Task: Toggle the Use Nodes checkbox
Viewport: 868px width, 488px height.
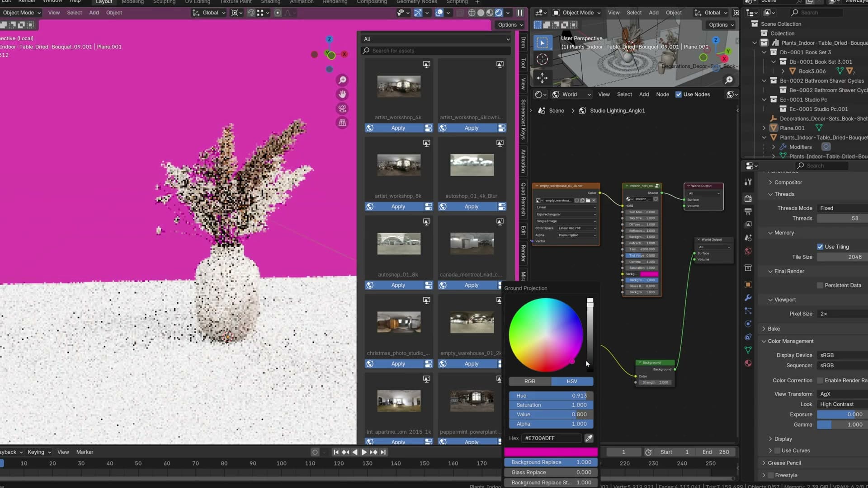Action: (678, 94)
